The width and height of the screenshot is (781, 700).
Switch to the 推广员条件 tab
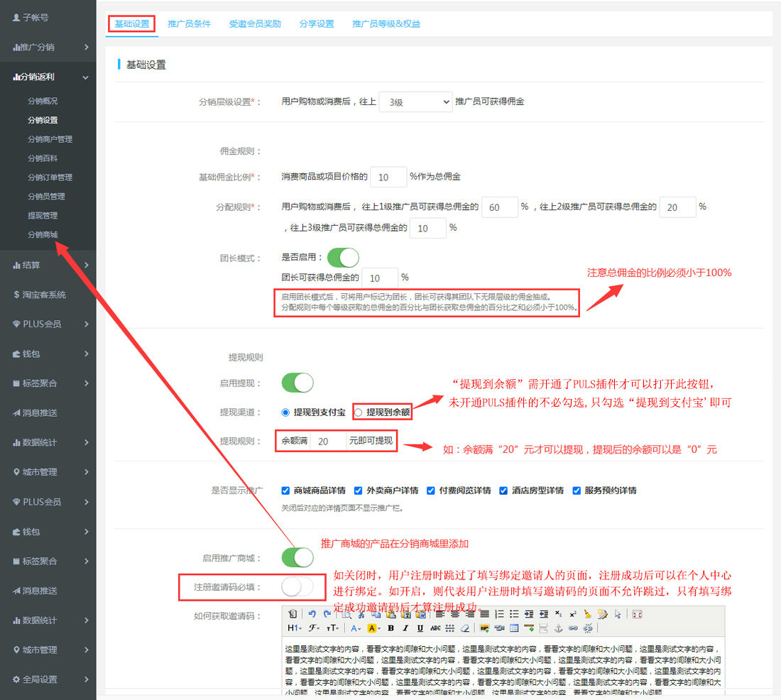click(189, 23)
